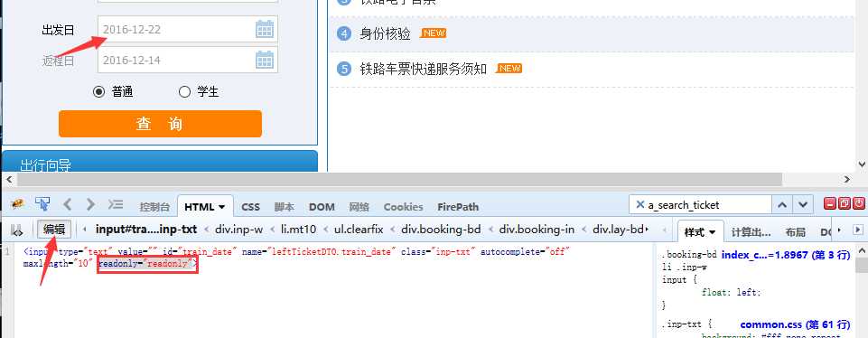Image resolution: width=868 pixels, height=338 pixels.
Task: Open common.css (第 61 行) source link
Action: tap(795, 324)
